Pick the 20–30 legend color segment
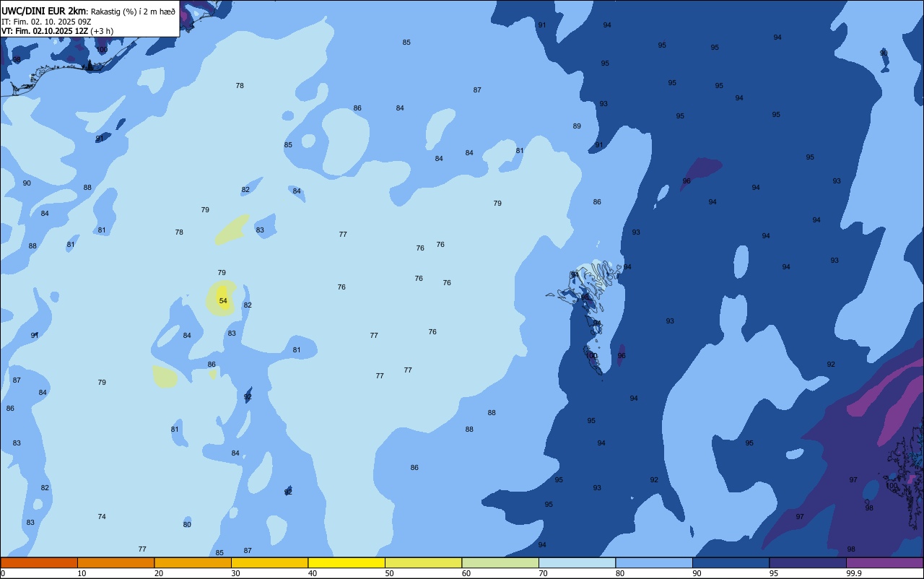This screenshot has height=579, width=924. (193, 562)
